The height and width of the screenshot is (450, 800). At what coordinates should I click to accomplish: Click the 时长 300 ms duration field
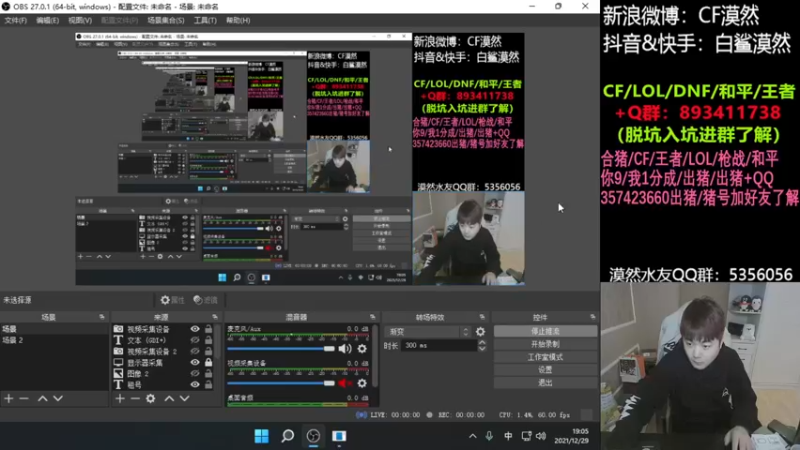(440, 345)
